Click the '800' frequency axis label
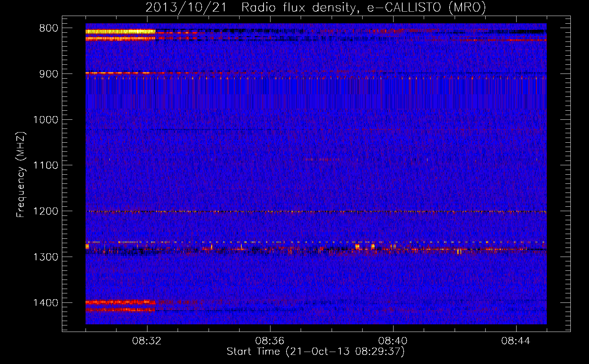Viewport: 589px width, 364px height. [49, 28]
